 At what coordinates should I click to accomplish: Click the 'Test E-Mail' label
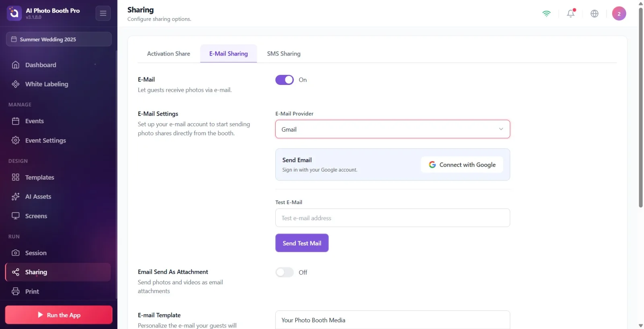[x=289, y=202]
